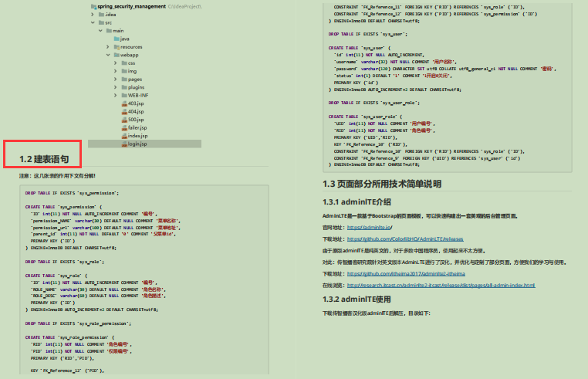The image size is (588, 379).
Task: Click the line CREATE TABLE `sys_role` (
Action: [x=56, y=276]
